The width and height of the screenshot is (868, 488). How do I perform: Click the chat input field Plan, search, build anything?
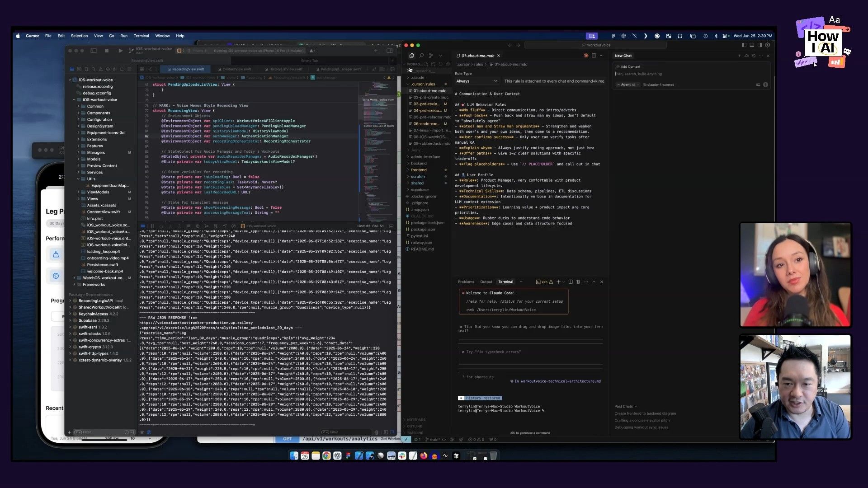pos(691,74)
